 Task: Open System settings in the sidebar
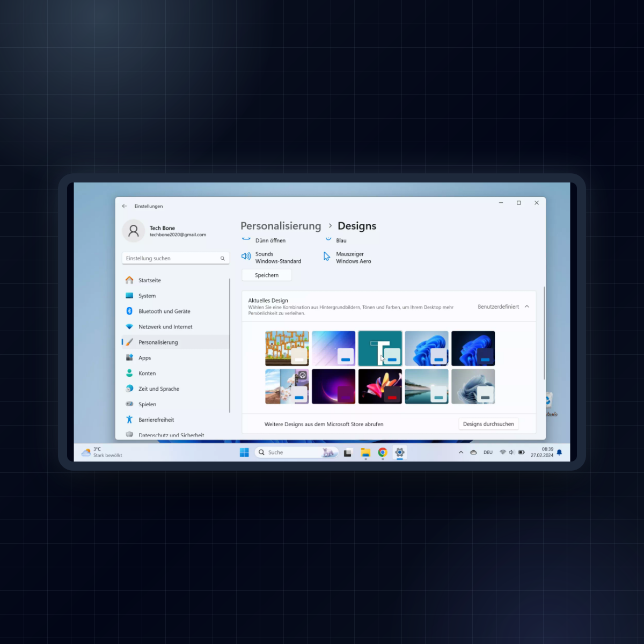(x=175, y=296)
